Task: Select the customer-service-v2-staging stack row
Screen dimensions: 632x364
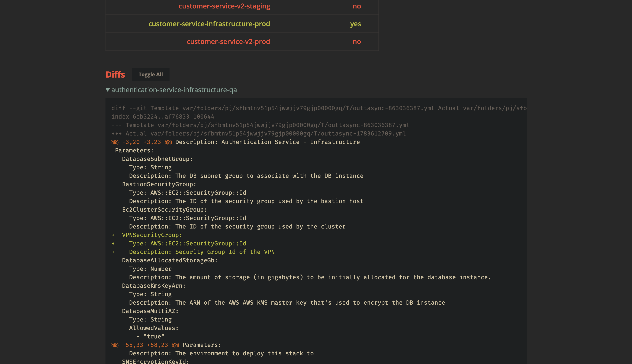Action: (224, 6)
